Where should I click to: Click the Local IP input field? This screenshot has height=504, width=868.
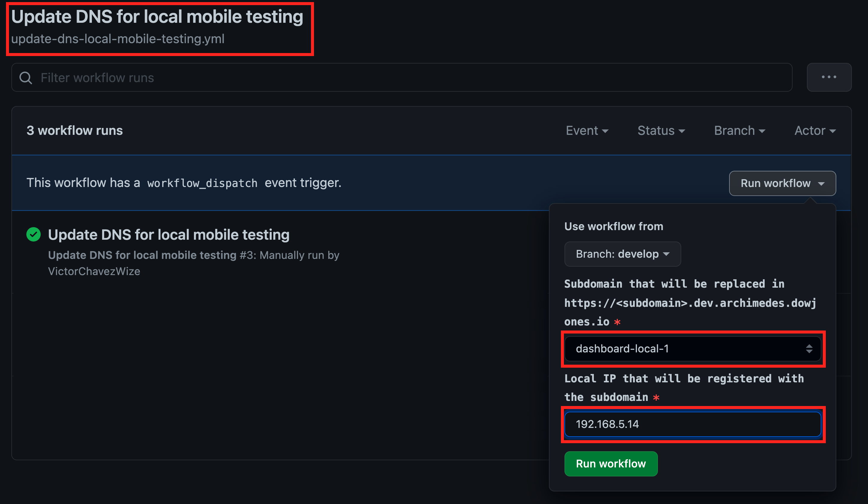tap(692, 424)
